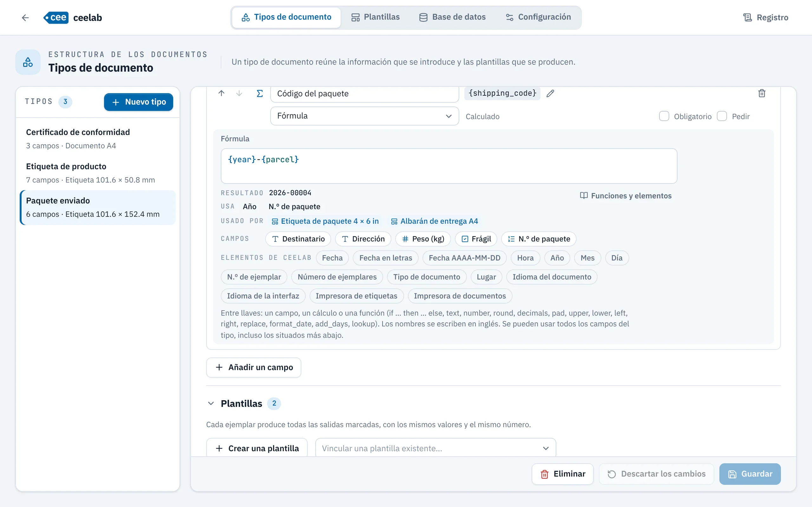812x507 pixels.
Task: Open the Fórmula field type dropdown
Action: (364, 116)
